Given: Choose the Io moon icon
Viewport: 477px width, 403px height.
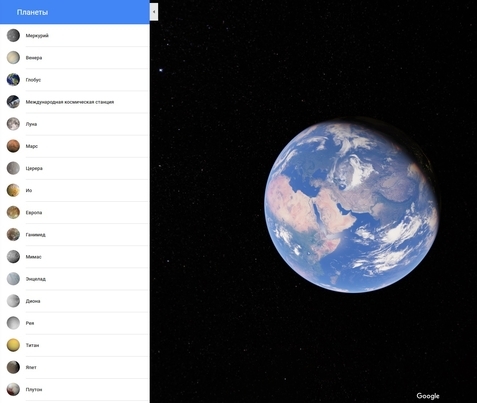Looking at the screenshot, I should tap(13, 190).
